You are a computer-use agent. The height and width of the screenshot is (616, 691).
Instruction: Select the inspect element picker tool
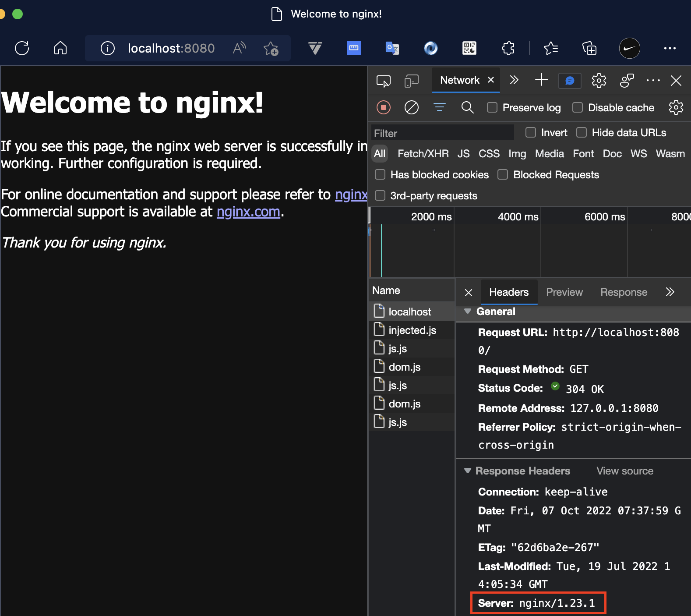[x=383, y=81]
